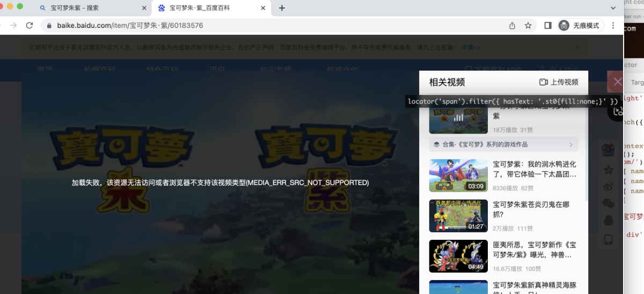The height and width of the screenshot is (294, 644).
Task: Expand the tab search chevron
Action: pos(613,8)
